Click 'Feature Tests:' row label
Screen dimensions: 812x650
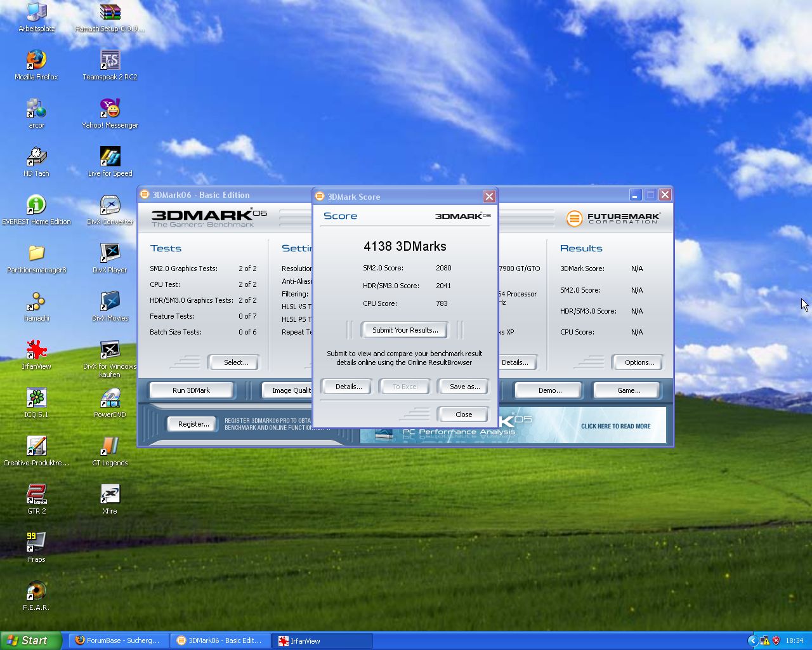(x=172, y=316)
